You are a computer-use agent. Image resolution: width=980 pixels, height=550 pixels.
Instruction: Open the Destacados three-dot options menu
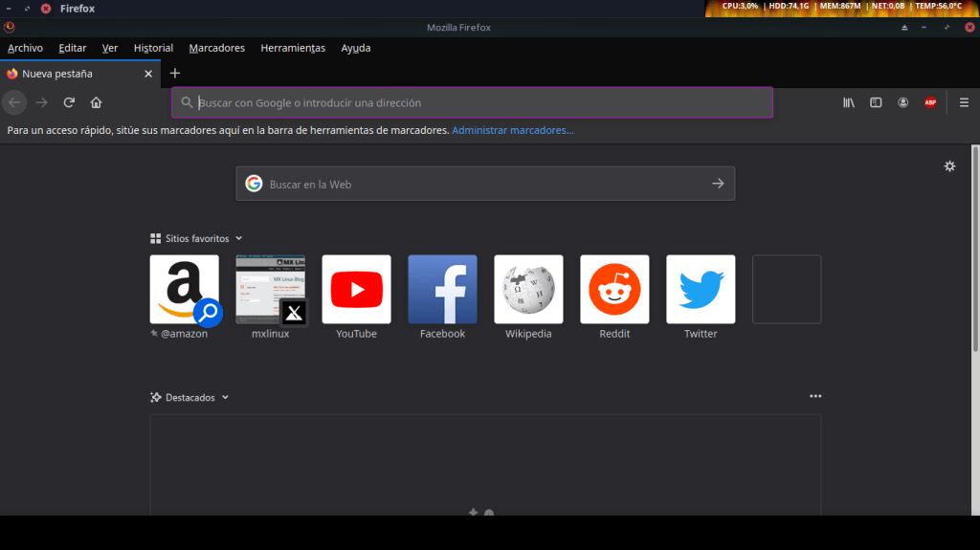(815, 396)
